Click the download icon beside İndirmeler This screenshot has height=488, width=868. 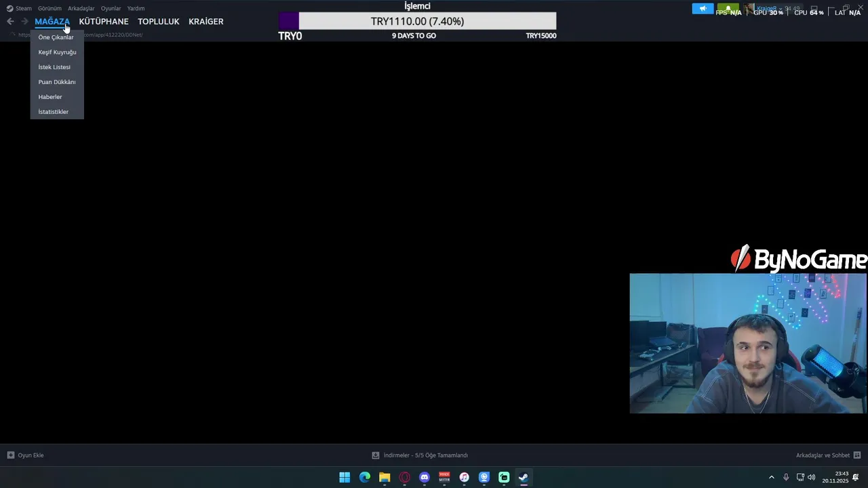pyautogui.click(x=376, y=455)
